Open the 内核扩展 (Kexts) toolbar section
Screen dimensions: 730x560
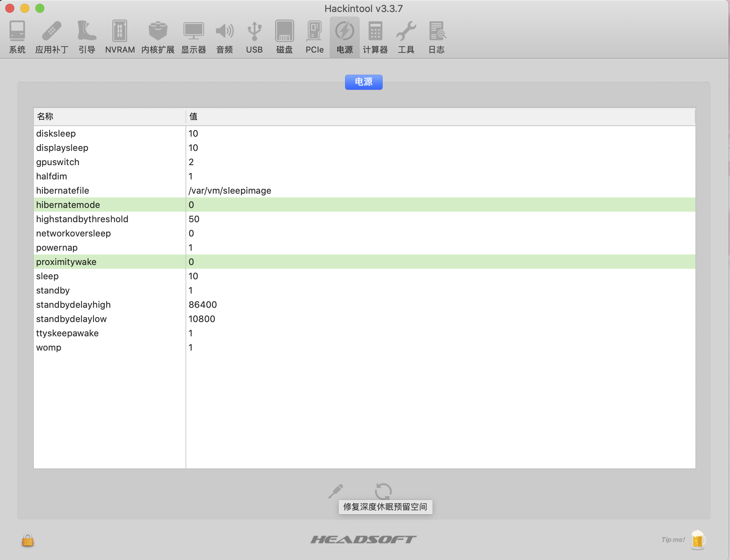158,37
